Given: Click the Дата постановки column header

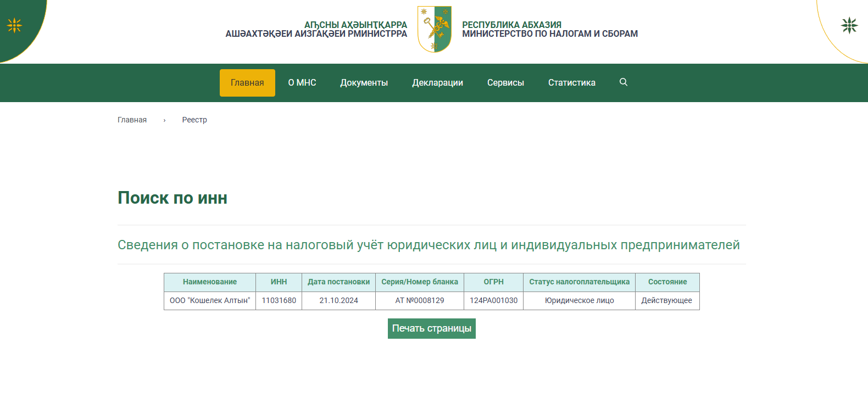Looking at the screenshot, I should pyautogui.click(x=338, y=282).
